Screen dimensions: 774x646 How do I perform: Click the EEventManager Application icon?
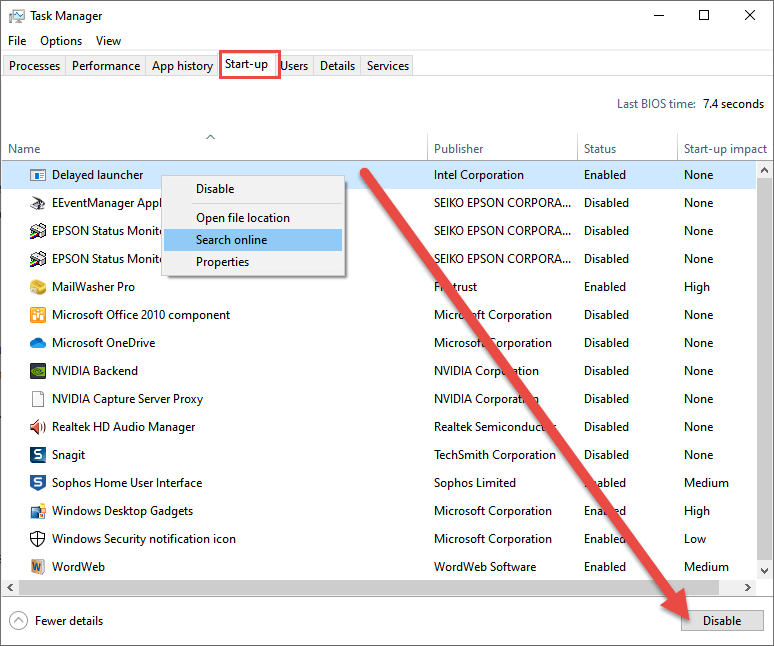(38, 203)
